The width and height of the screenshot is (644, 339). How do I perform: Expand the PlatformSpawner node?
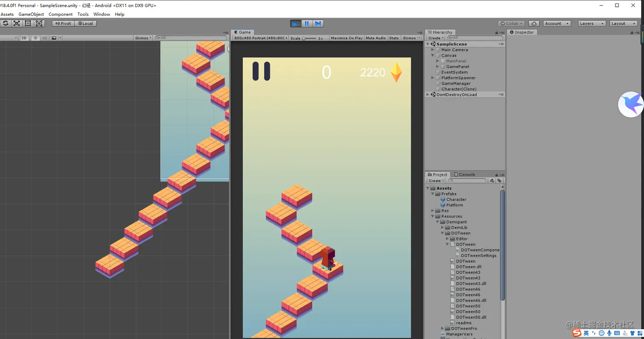point(433,78)
